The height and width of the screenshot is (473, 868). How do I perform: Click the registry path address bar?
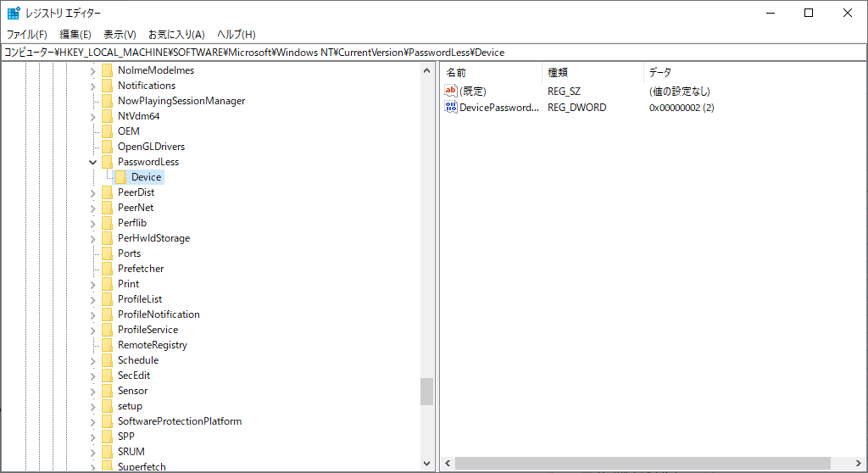tap(434, 53)
